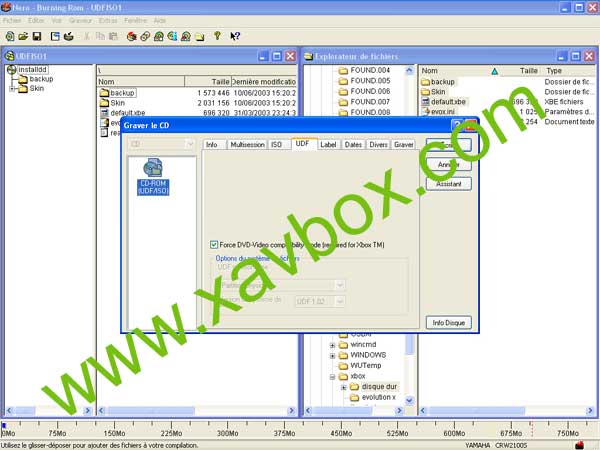Click the What's This pointer-question icon
The height and width of the screenshot is (450, 600).
235,36
